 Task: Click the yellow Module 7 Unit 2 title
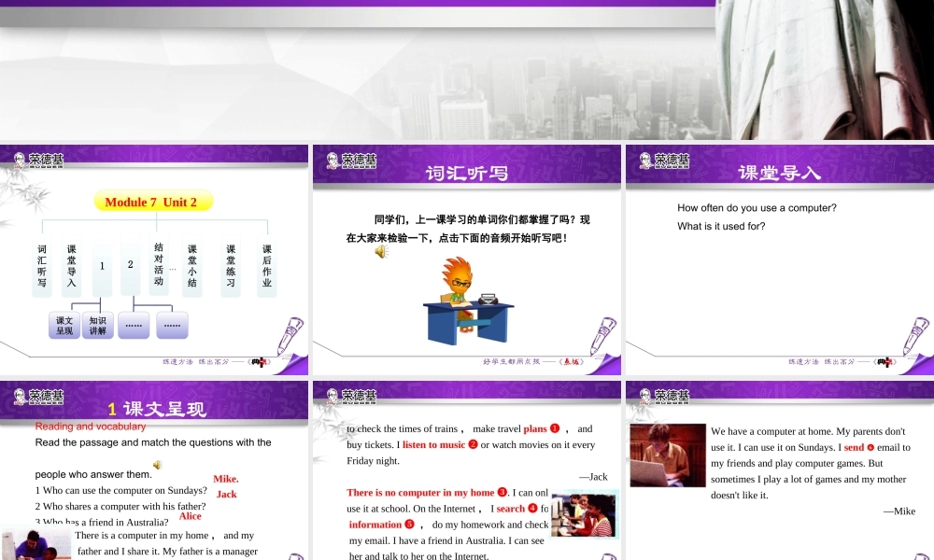(152, 202)
